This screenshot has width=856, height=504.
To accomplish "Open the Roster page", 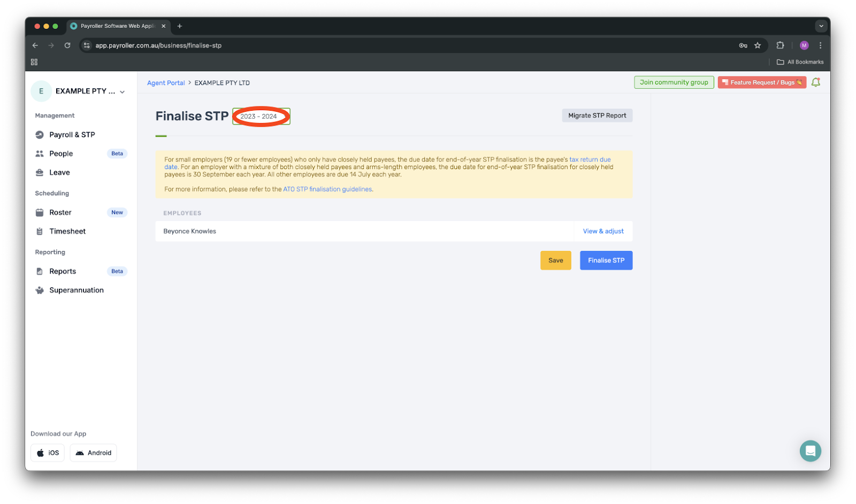I will 60,212.
